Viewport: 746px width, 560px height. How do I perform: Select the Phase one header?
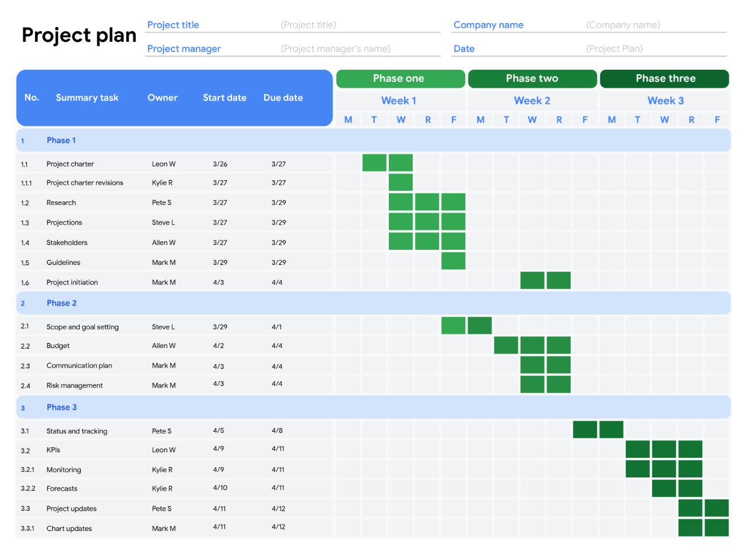(x=400, y=79)
